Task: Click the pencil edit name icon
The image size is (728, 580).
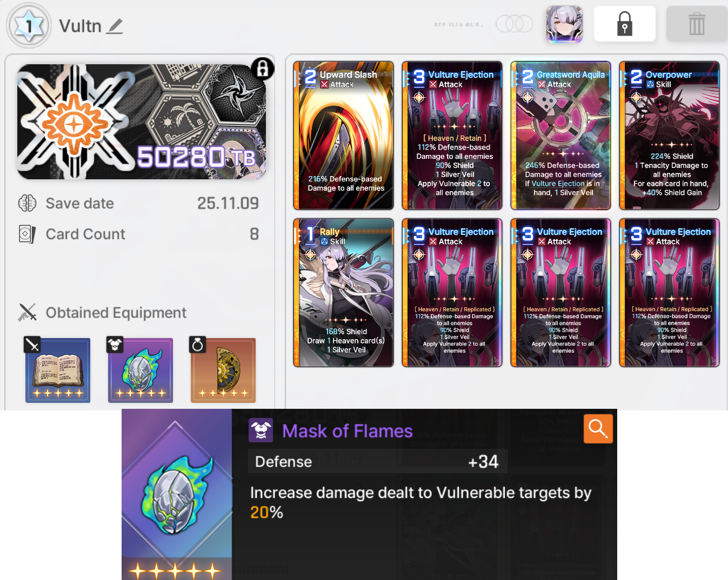Action: (115, 26)
